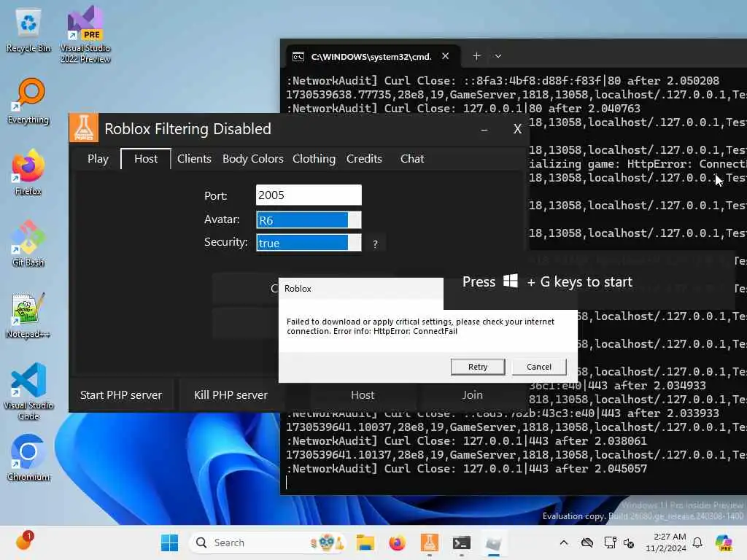Open the Chromium desktop icon

pos(28,458)
